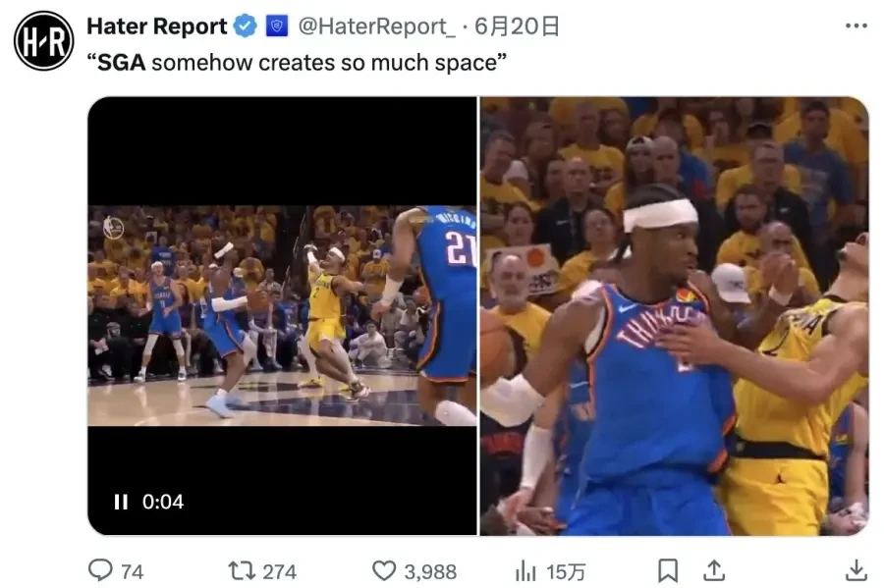Open the right close-up image of SGA
Image resolution: width=884 pixels, height=588 pixels.
pyautogui.click(x=674, y=316)
